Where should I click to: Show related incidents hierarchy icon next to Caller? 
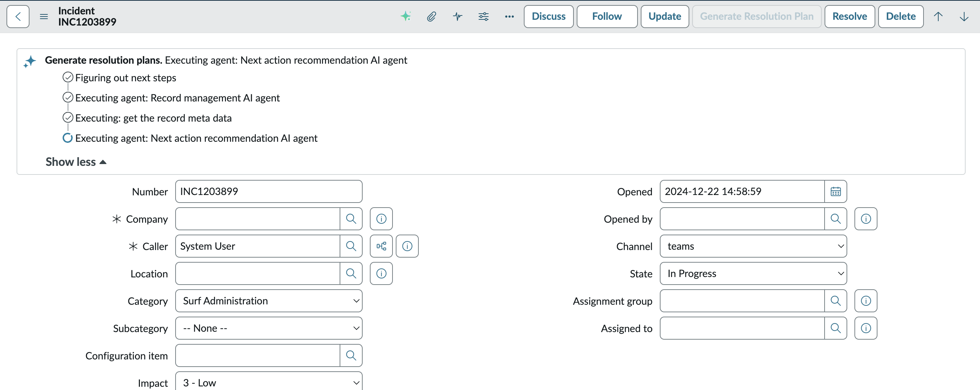381,246
